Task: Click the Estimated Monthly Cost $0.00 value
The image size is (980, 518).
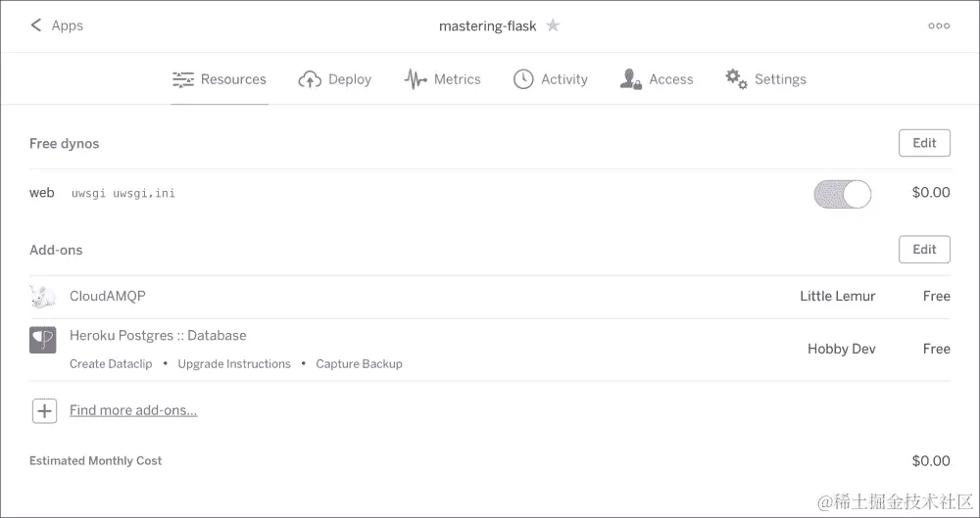Action: click(931, 461)
